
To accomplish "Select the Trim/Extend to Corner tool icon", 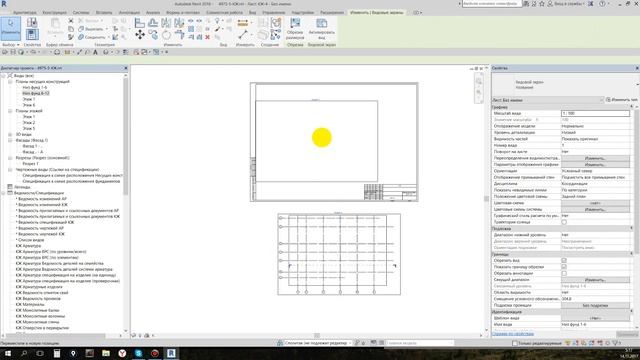I will (179, 35).
